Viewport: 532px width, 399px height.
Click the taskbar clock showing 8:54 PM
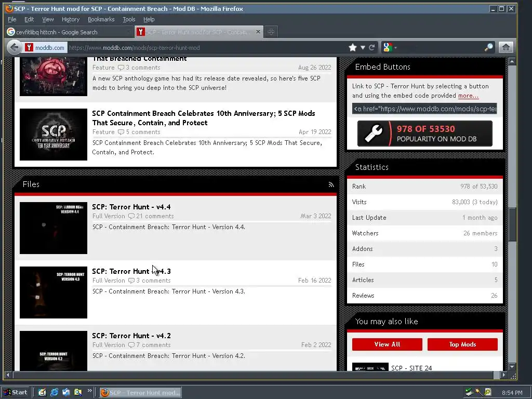512,393
